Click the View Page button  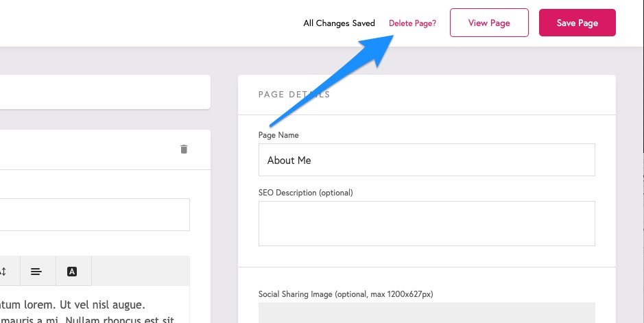pyautogui.click(x=489, y=23)
